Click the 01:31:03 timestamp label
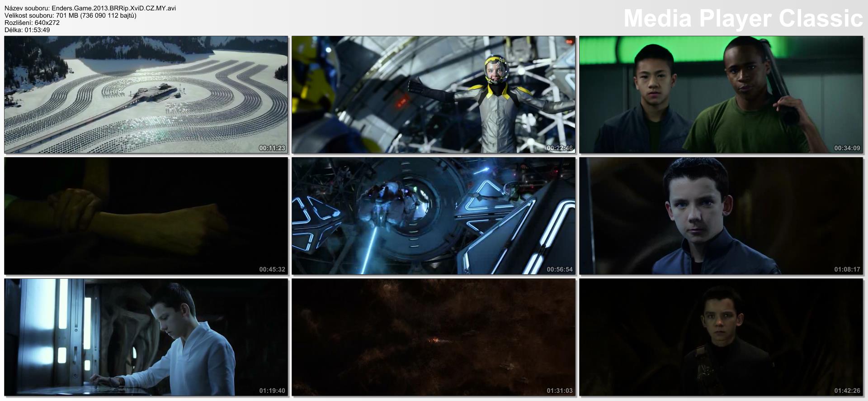 [x=559, y=391]
